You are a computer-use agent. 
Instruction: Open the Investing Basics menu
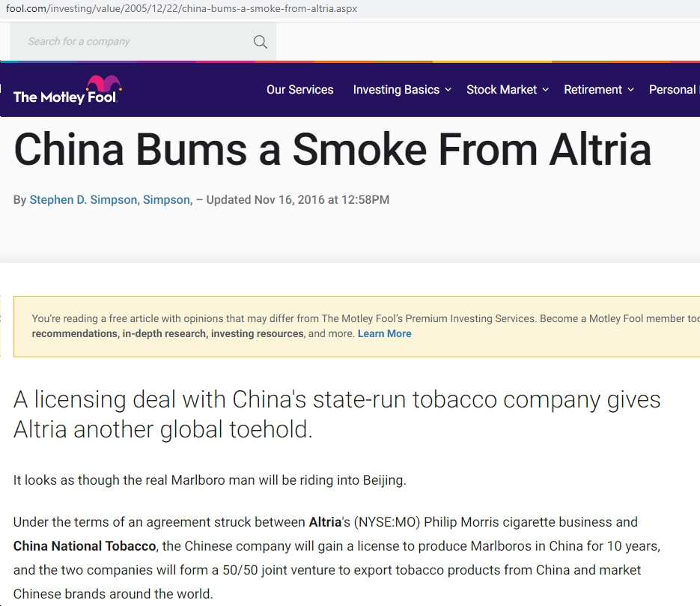[396, 90]
